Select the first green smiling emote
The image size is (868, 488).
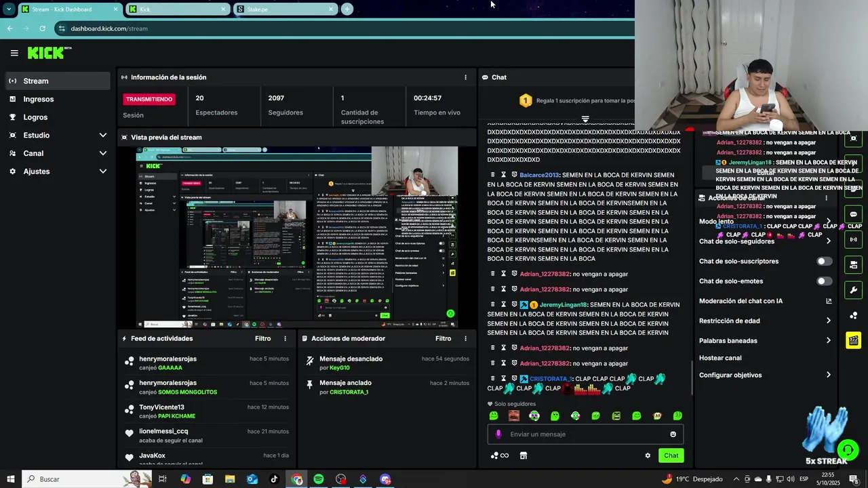click(494, 415)
